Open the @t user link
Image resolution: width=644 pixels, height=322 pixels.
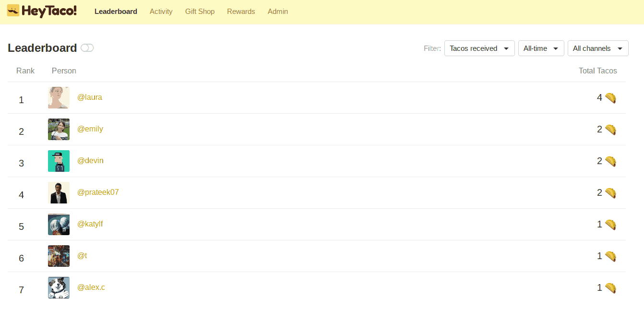pyautogui.click(x=82, y=256)
